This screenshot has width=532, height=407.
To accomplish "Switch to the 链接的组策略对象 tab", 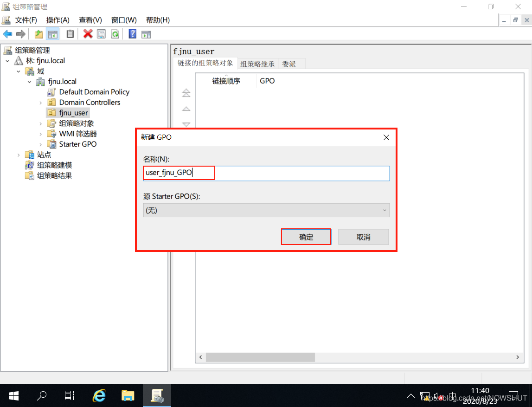I will coord(205,63).
